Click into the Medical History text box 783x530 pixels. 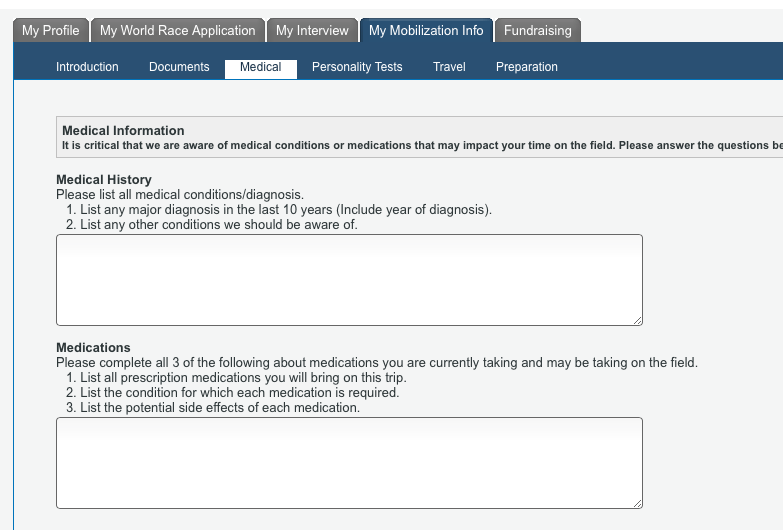(x=349, y=279)
